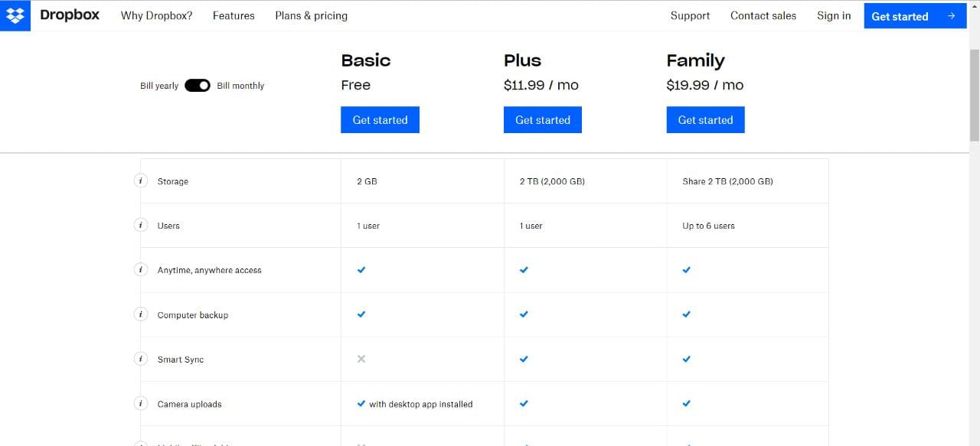Viewport: 980px width, 446px height.
Task: Click the arrow in header Get started
Action: (x=951, y=16)
